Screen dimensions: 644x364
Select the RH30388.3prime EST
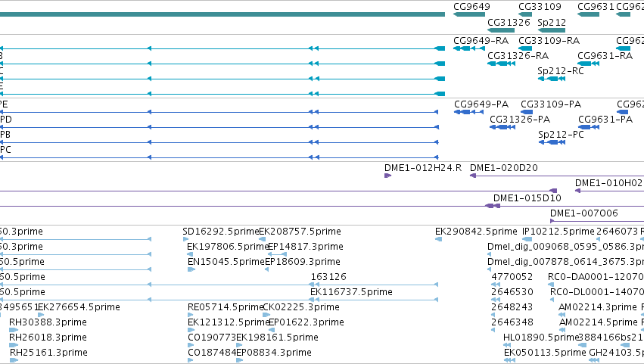pos(14,330)
